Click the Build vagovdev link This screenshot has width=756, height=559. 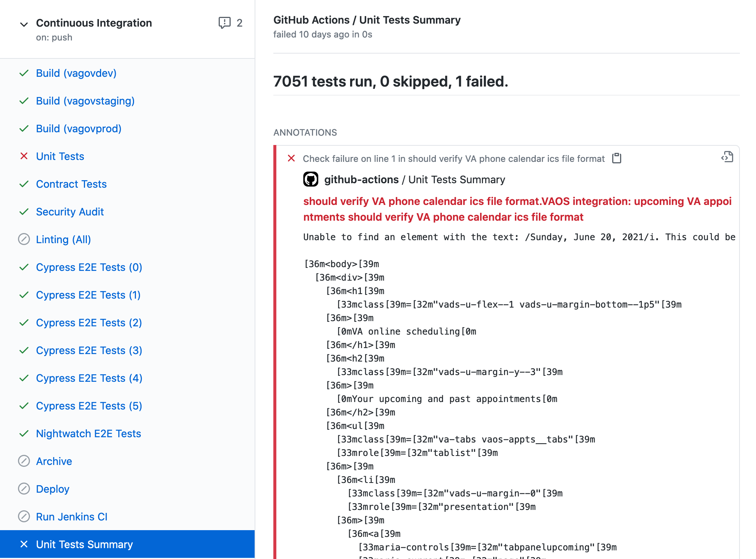(76, 73)
